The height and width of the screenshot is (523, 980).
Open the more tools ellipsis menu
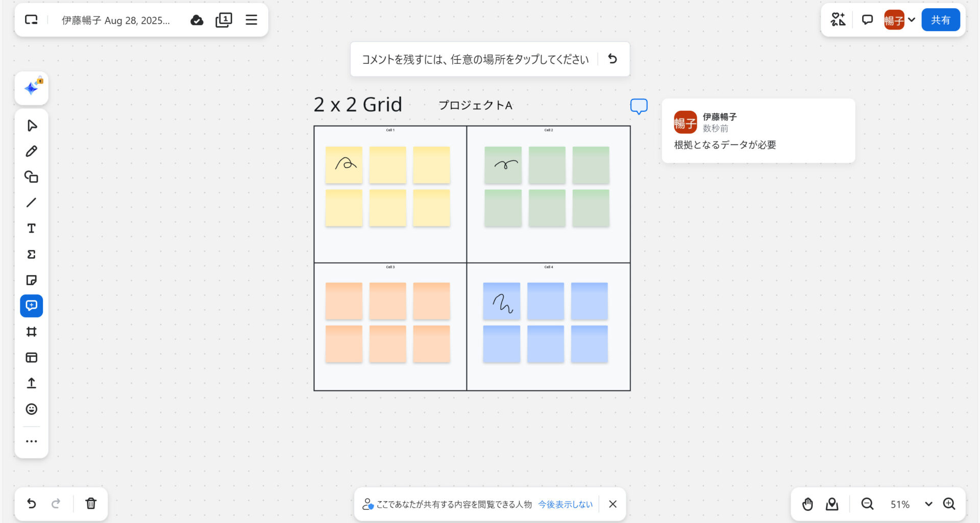pyautogui.click(x=32, y=441)
